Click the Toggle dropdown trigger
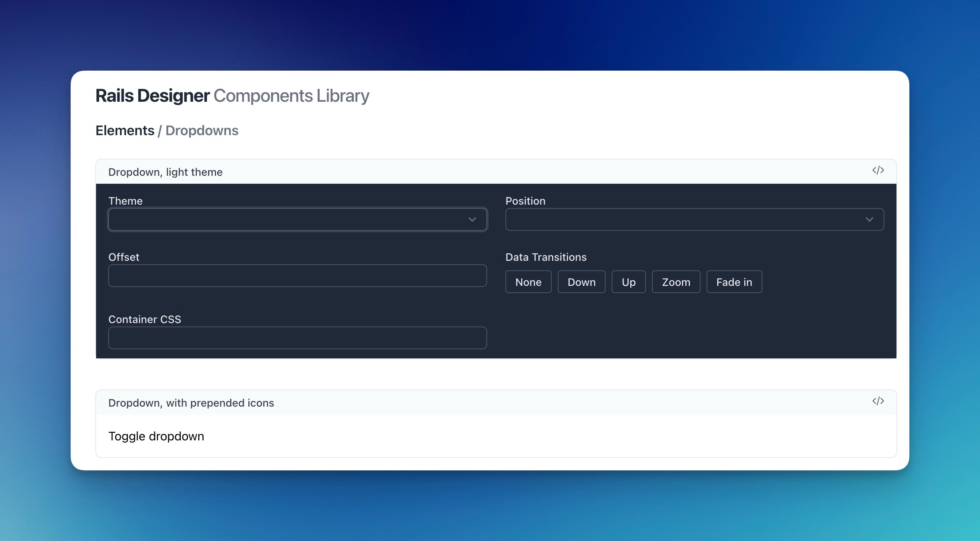Viewport: 980px width, 541px height. point(156,436)
